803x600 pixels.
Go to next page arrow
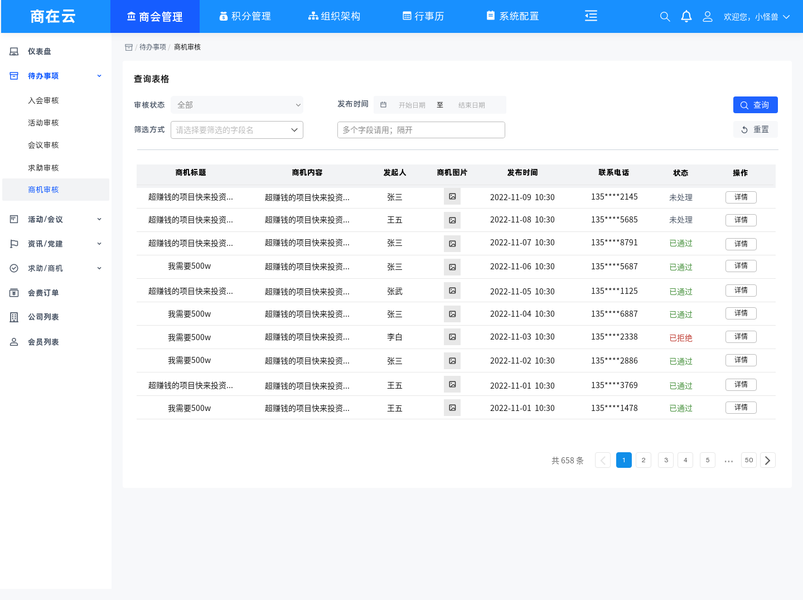768,460
